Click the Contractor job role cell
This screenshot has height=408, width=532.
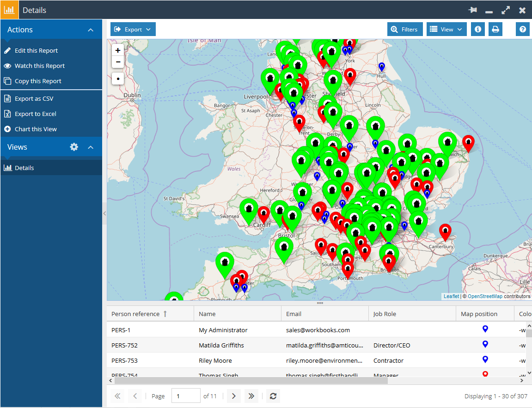tap(388, 360)
